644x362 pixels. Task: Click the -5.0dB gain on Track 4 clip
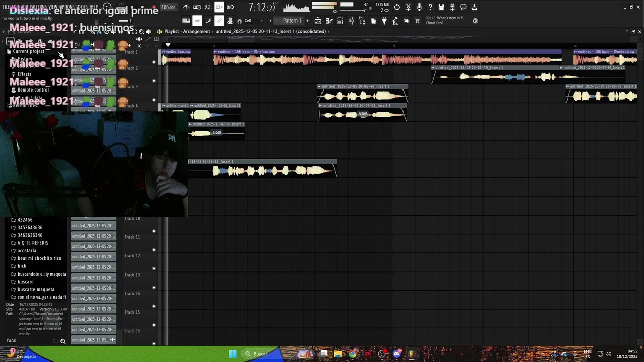coord(363,114)
